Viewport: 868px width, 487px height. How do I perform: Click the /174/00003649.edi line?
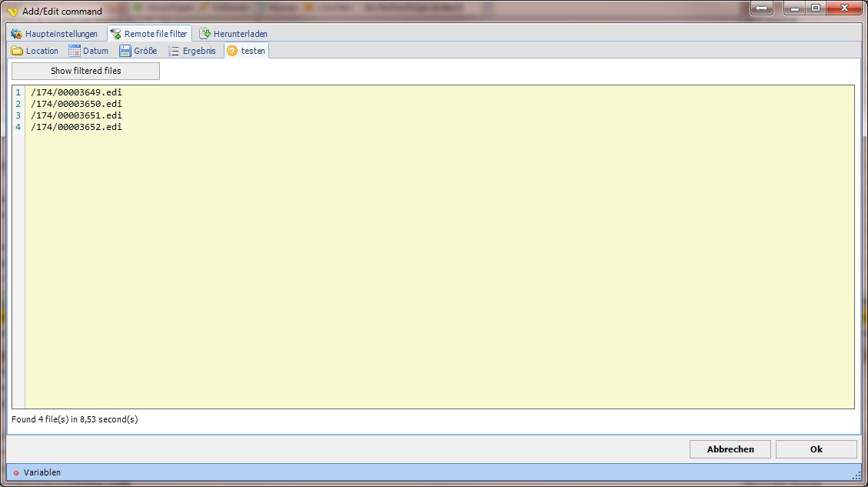pos(76,92)
